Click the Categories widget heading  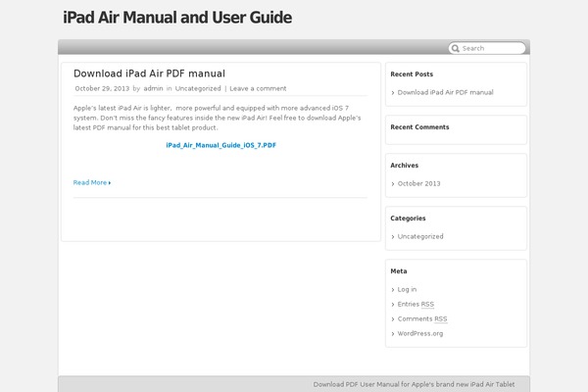coord(408,219)
